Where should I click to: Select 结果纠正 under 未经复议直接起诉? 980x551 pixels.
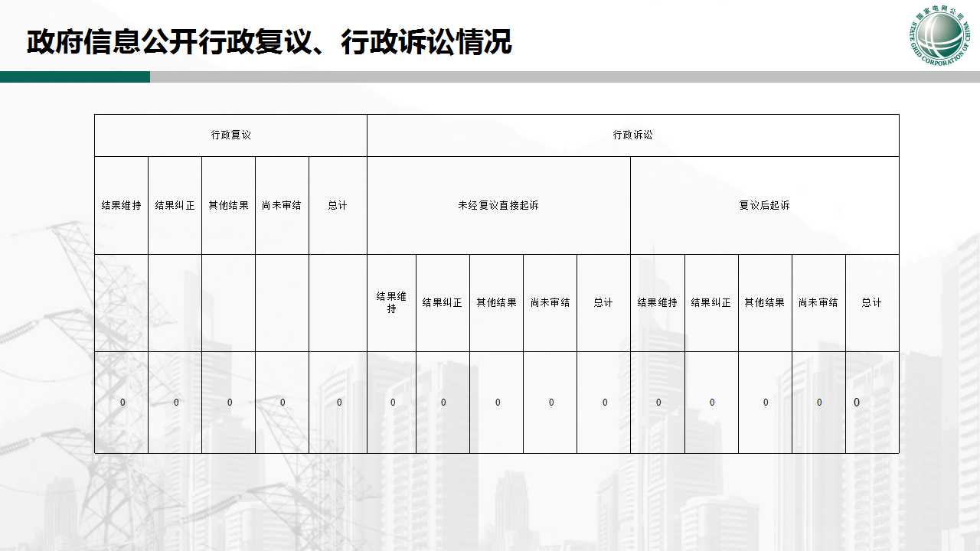[443, 302]
